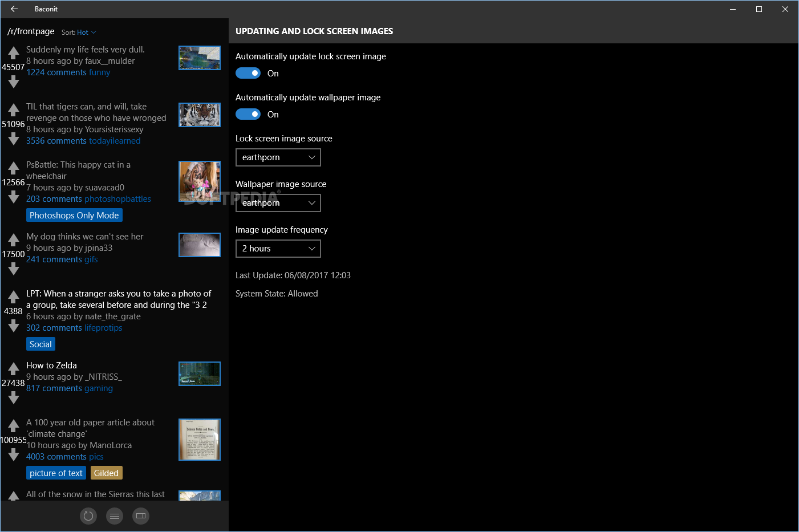
Task: Downvote 'Suddenly my life feels very dull' post
Action: (x=14, y=83)
